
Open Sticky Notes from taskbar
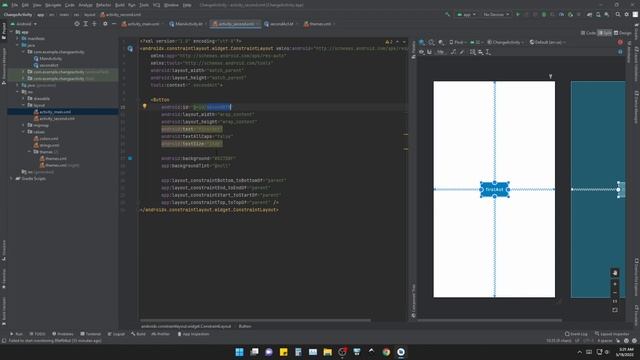coord(284,352)
